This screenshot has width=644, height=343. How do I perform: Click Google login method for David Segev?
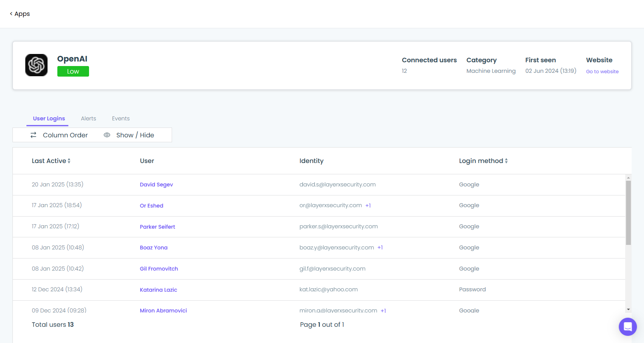(469, 185)
